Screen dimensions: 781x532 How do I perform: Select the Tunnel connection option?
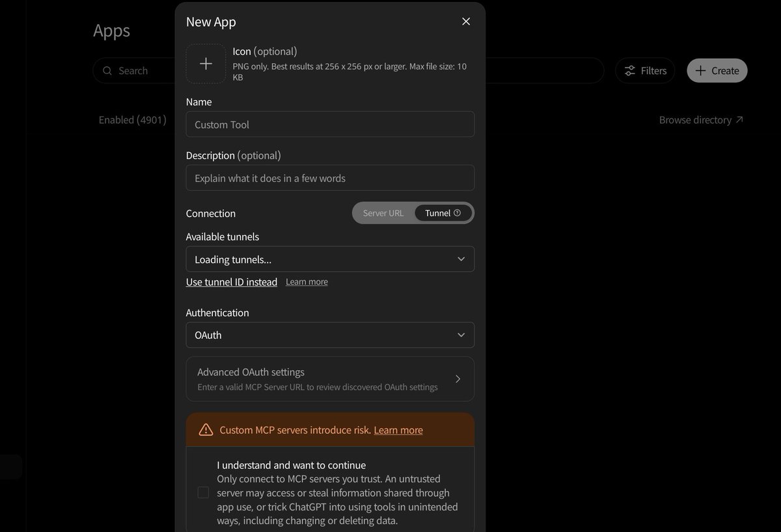coord(443,213)
